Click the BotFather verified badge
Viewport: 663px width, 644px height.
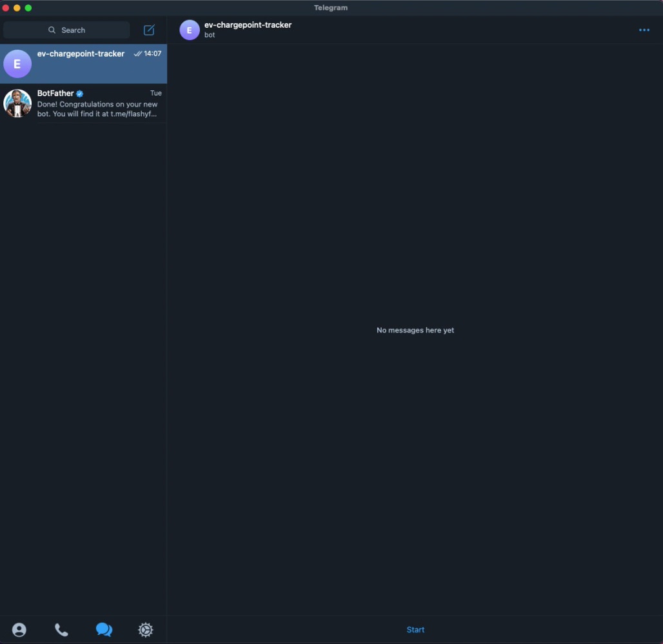click(79, 94)
